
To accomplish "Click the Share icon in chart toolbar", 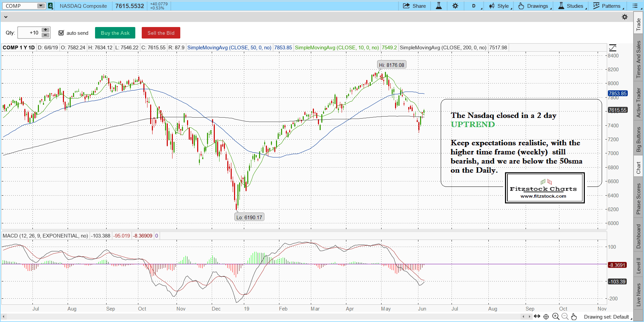I will coord(414,6).
